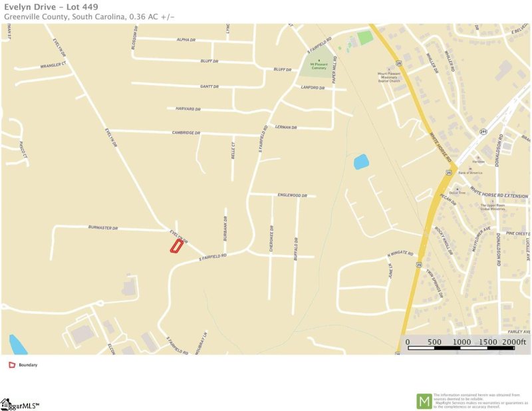
Task: Click the Boundary legend text
Action: pos(28,365)
